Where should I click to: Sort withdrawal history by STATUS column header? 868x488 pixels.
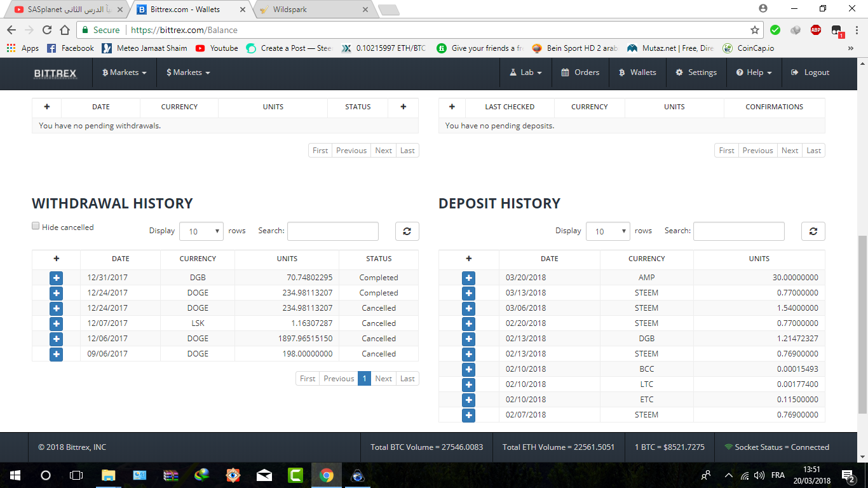click(x=379, y=259)
